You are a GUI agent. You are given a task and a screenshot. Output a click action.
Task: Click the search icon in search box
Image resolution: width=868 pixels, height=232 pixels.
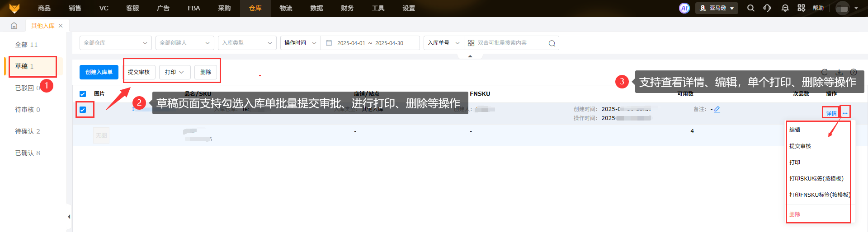[x=552, y=43]
